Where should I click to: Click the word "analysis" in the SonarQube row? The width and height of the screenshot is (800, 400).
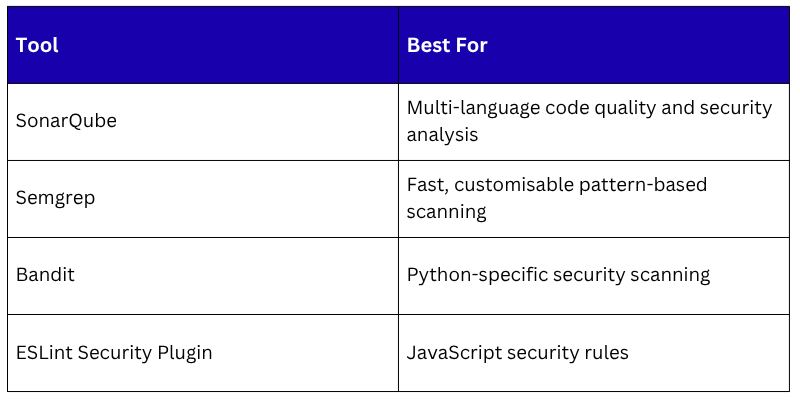[442, 134]
